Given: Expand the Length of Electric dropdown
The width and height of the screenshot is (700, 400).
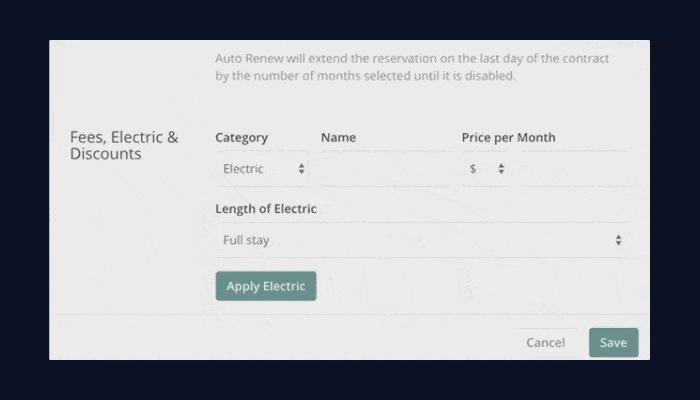Looking at the screenshot, I should [x=421, y=240].
